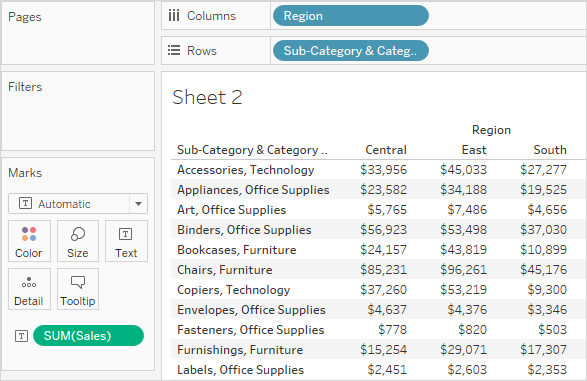Select the Copiers, Technology East sales value

click(x=463, y=290)
